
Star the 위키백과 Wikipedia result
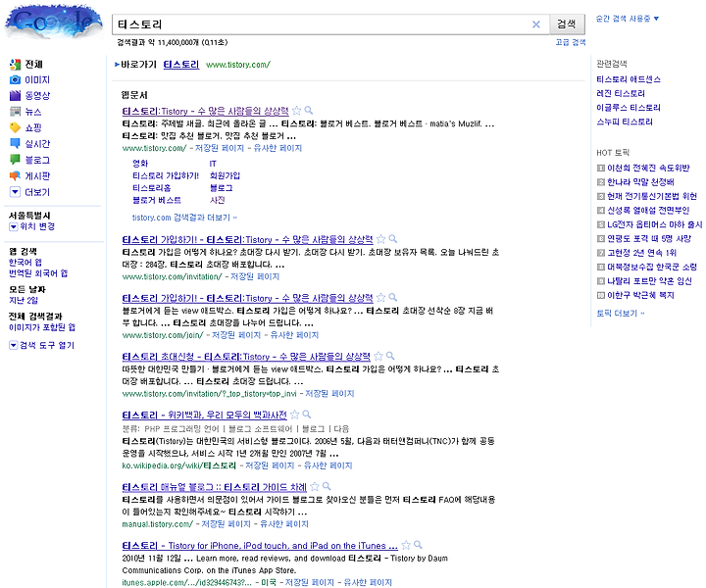[294, 415]
